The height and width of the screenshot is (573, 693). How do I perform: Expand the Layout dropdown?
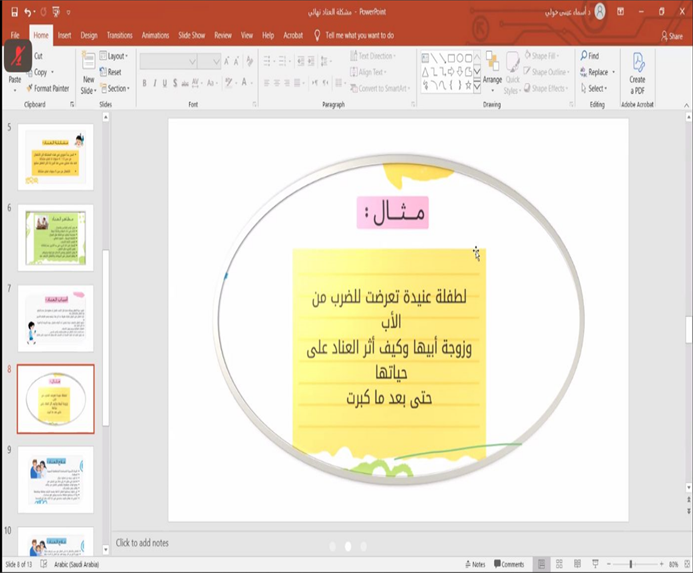pyautogui.click(x=116, y=56)
